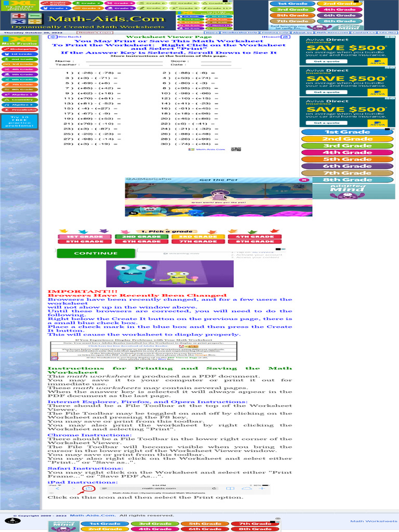Choose 4TH GRADE in the pick-a-grade ad
399x532 pixels.
(255, 236)
